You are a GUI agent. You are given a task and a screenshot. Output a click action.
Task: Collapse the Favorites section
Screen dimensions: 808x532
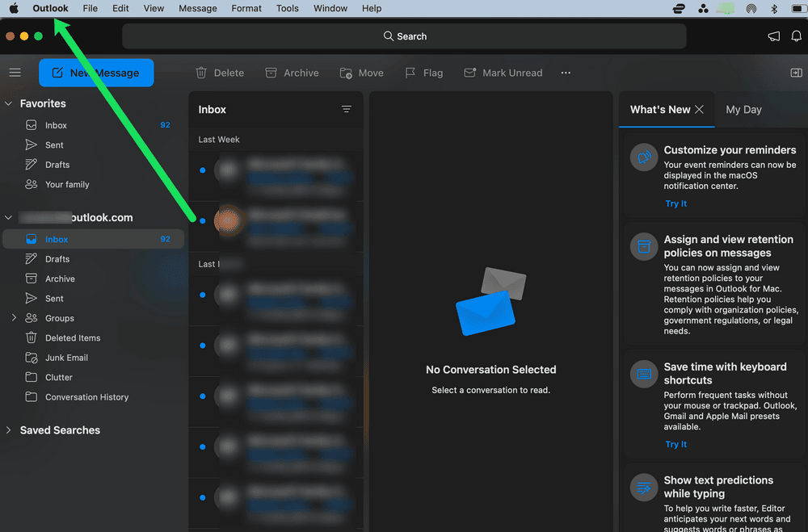click(10, 104)
